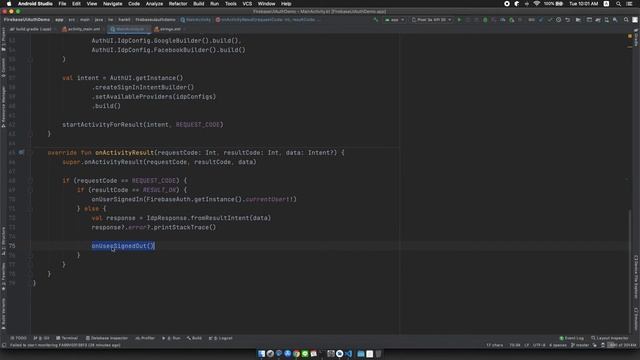Click Visual Studio Code icon in Dock
The image size is (640, 360).
point(348,353)
